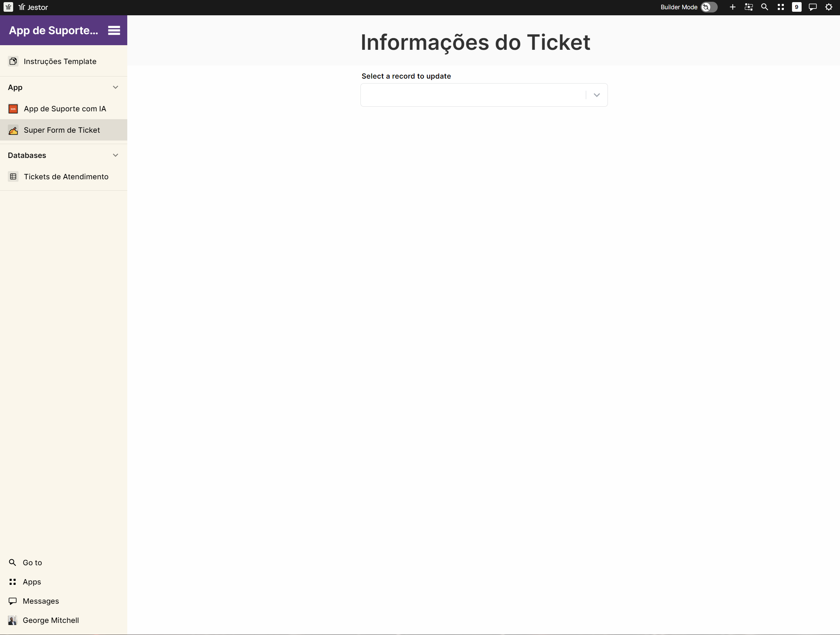Open the chat bubble icon in top bar
Screen dimensions: 840x635
812,7
